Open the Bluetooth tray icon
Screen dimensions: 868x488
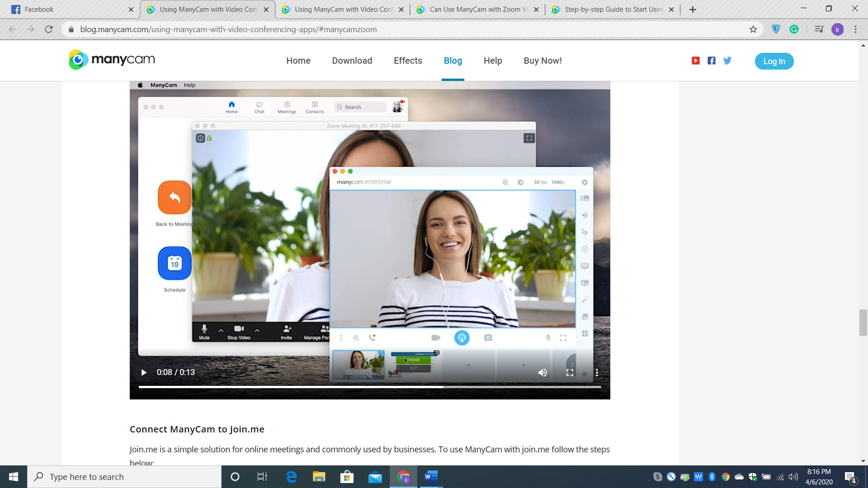coord(712,477)
